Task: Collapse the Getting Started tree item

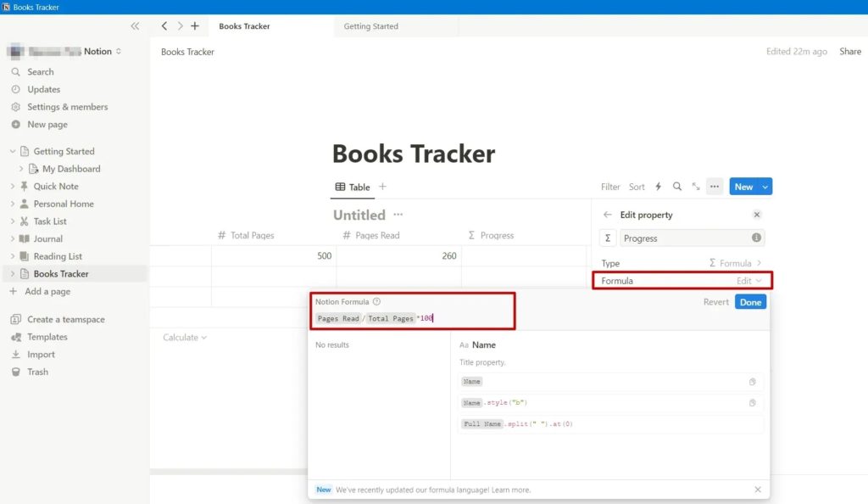Action: tap(12, 151)
